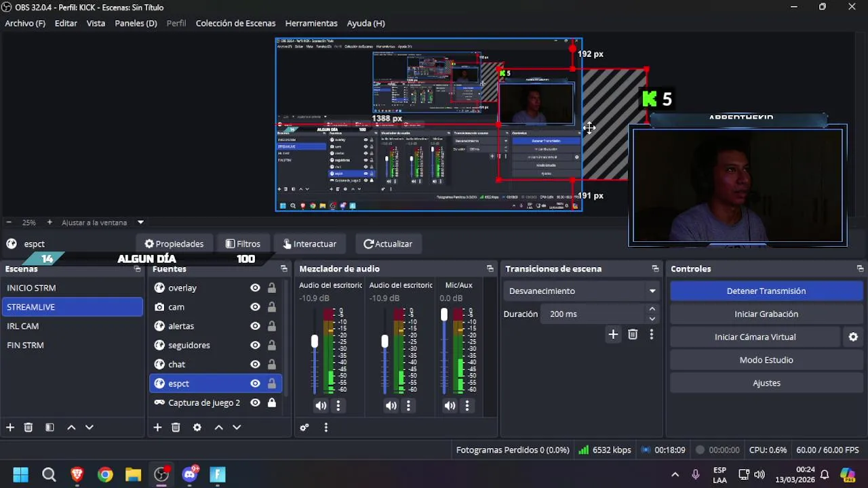Zoom out preview with minus icon
868x488 pixels.
coord(9,222)
